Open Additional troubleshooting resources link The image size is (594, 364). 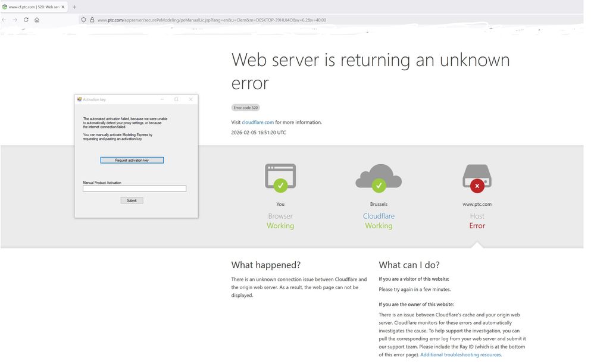[x=461, y=354]
